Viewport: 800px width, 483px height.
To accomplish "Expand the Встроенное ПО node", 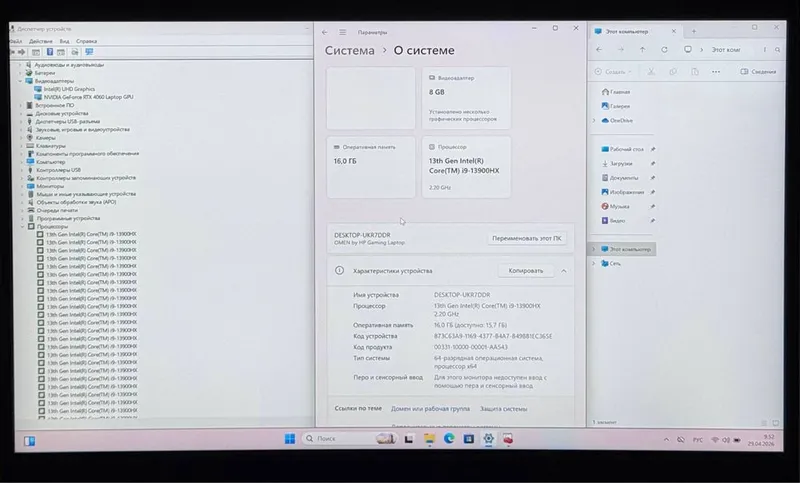I will coord(21,105).
